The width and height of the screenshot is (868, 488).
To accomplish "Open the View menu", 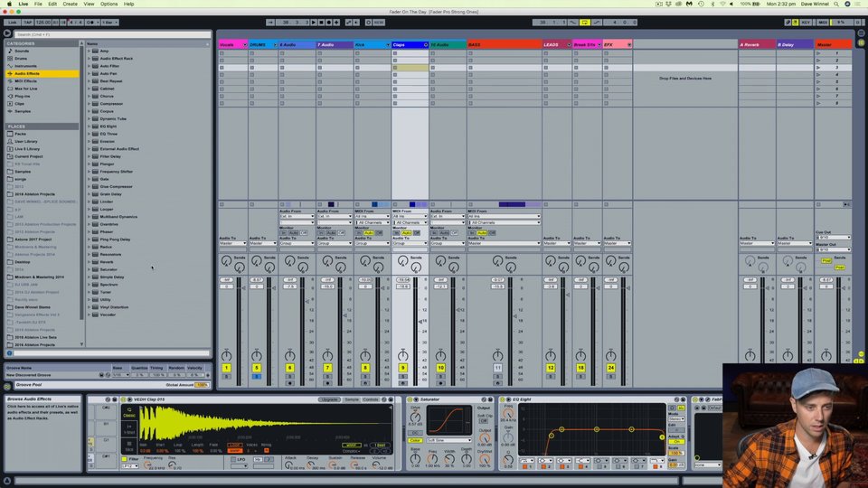I will coord(89,4).
